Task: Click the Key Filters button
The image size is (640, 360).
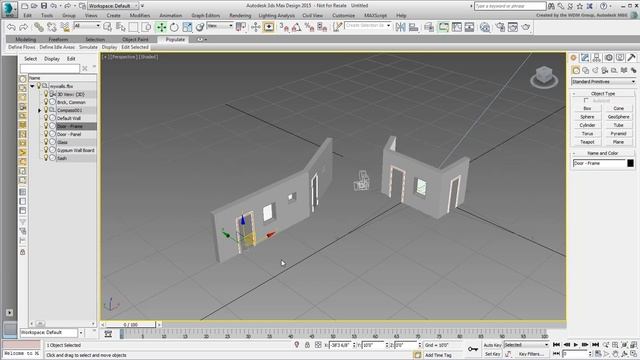Action: 531,354
